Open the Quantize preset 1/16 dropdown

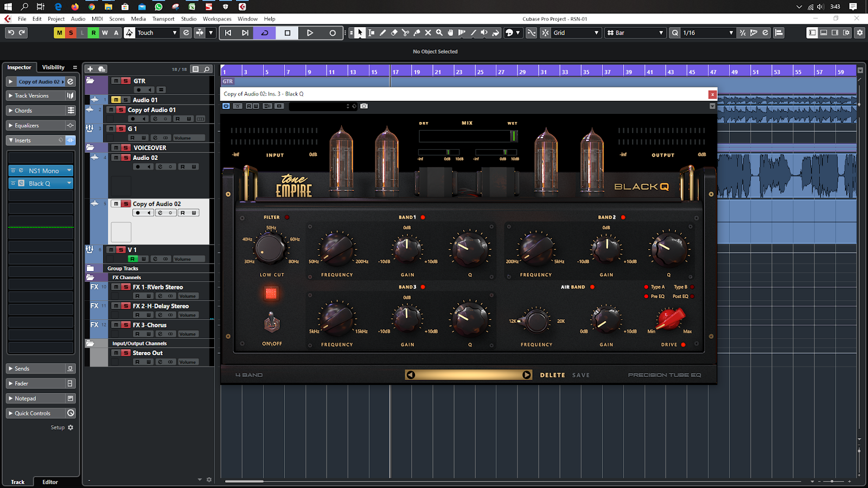click(707, 33)
